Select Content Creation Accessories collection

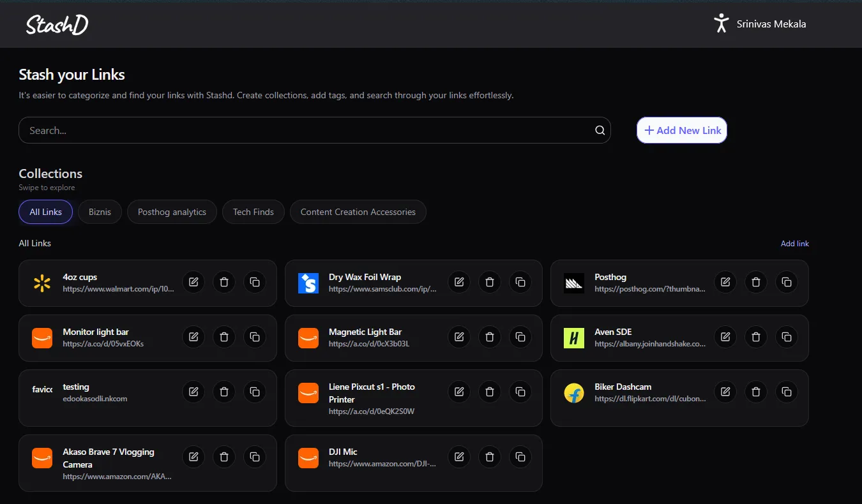358,212
